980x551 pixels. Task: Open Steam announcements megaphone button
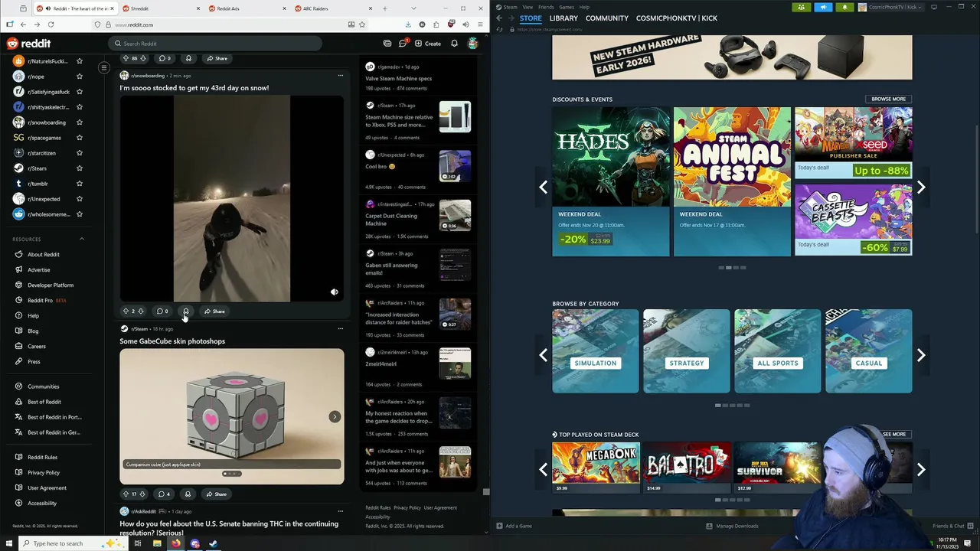(823, 7)
